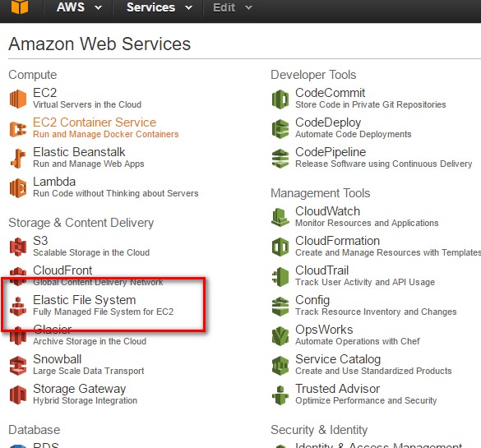Open the Edit dropdown arrow
Viewport: 481px width, 448px height.
tap(249, 7)
